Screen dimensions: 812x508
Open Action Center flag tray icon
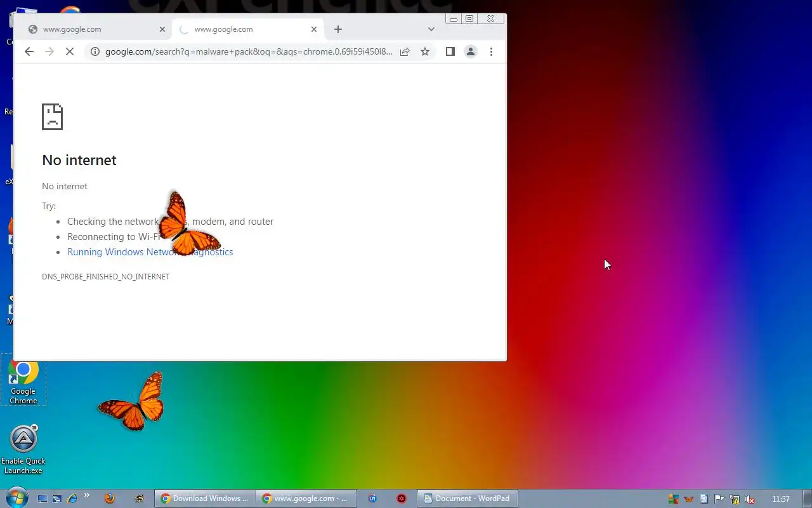(719, 499)
